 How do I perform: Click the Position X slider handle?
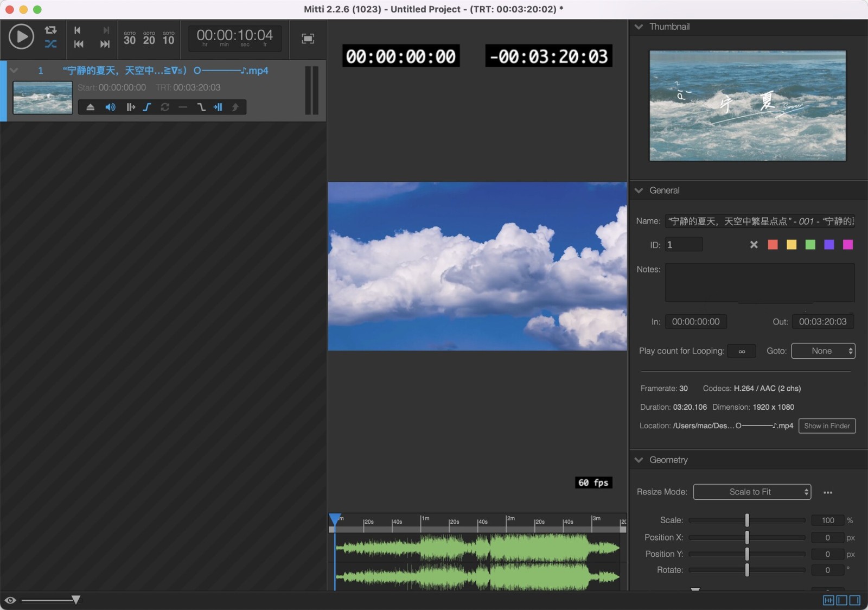point(747,537)
